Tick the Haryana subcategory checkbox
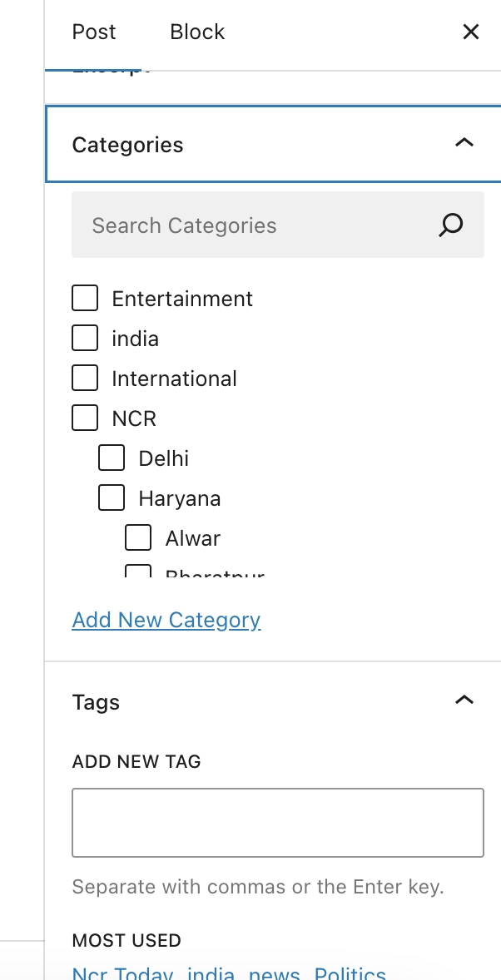 (112, 497)
